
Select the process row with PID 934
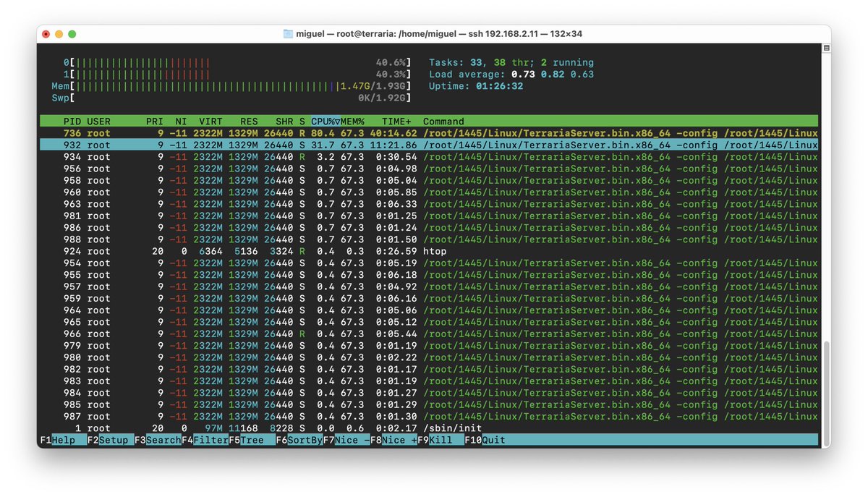pyautogui.click(x=429, y=157)
